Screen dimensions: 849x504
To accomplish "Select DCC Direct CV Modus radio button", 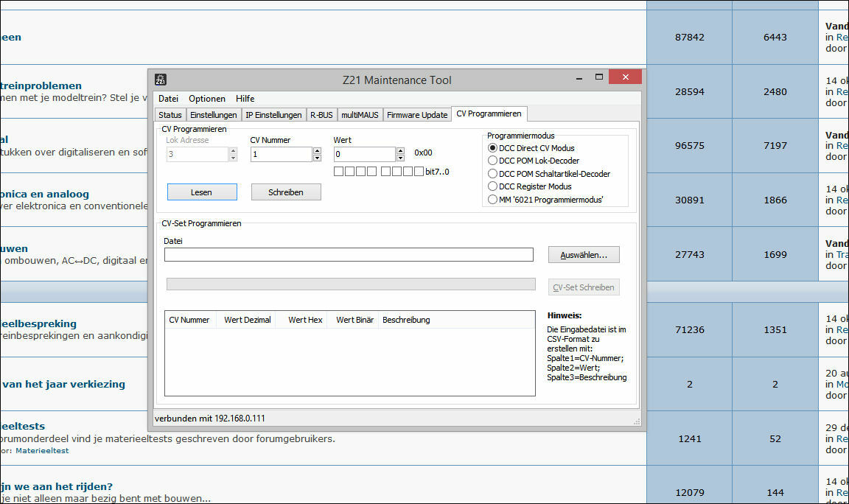I will (492, 148).
